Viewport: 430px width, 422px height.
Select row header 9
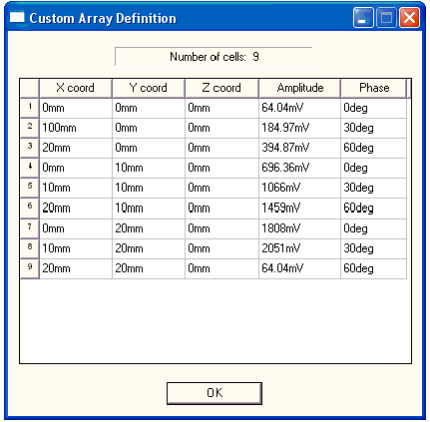tap(30, 268)
